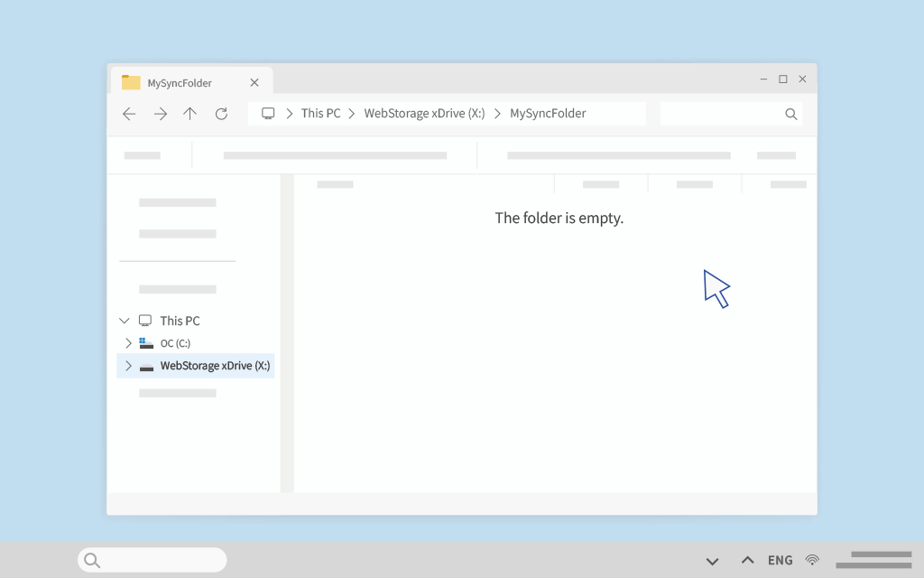Click 'The folder is empty.' message
Screen dimensions: 924x578
point(559,219)
